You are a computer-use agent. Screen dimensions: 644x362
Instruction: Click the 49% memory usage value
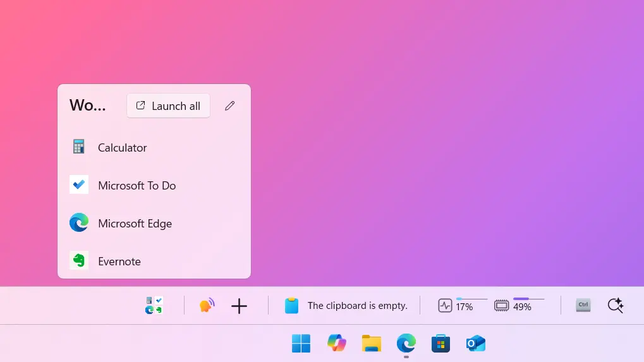click(x=522, y=307)
